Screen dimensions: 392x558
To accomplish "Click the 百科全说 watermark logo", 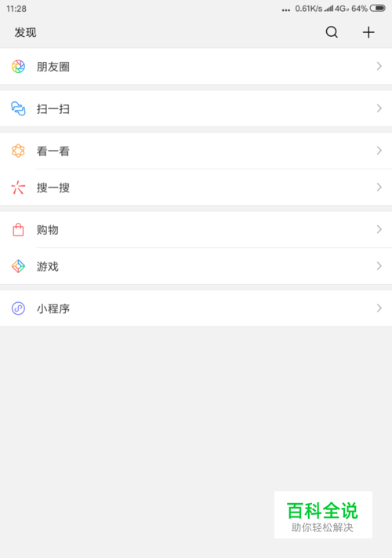I will [323, 515].
